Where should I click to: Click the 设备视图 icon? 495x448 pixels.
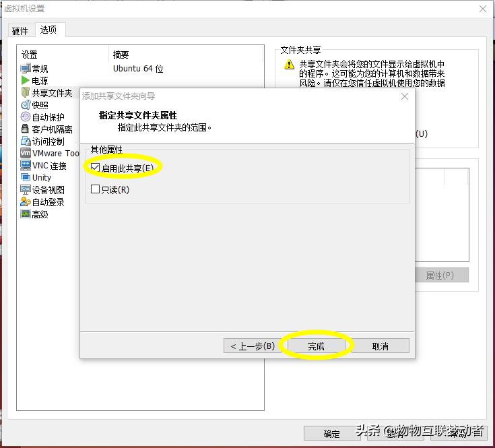tap(26, 189)
